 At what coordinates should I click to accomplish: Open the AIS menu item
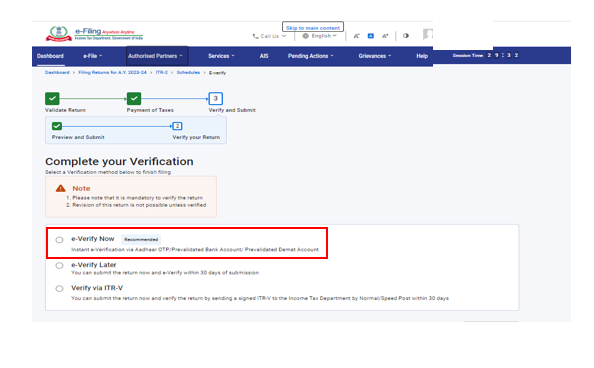tap(264, 56)
